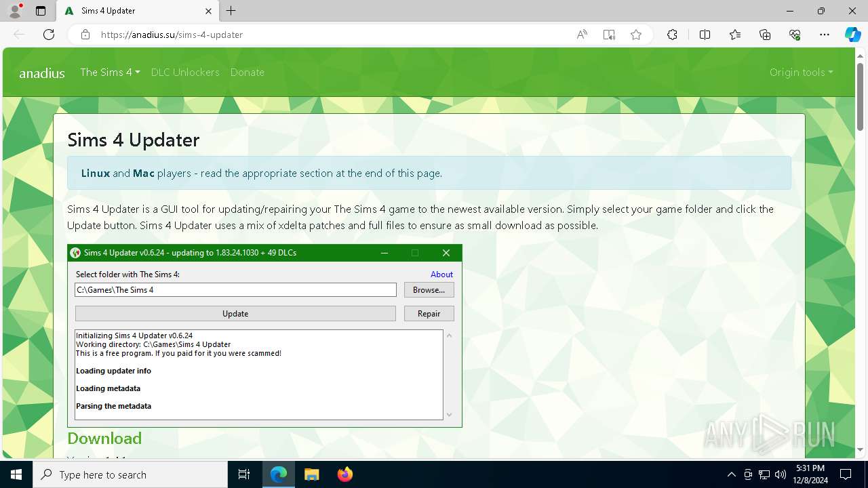Open DLC Unlockers page

[185, 72]
